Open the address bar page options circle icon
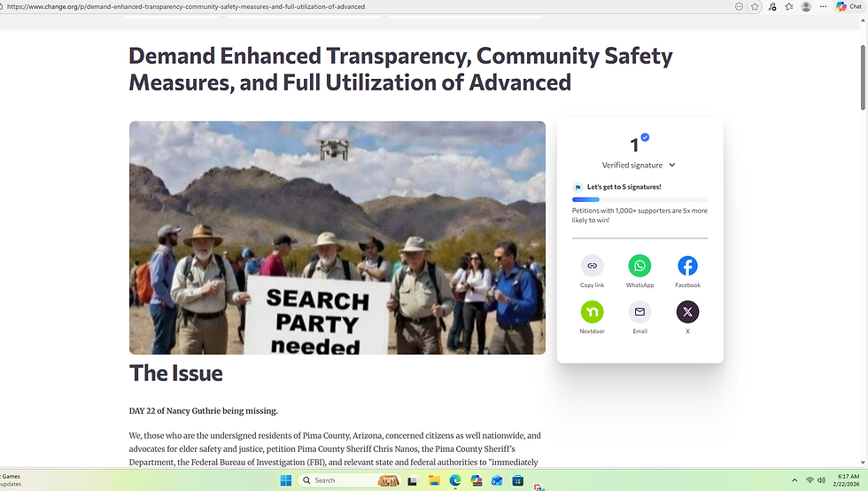The width and height of the screenshot is (868, 491). tap(739, 7)
